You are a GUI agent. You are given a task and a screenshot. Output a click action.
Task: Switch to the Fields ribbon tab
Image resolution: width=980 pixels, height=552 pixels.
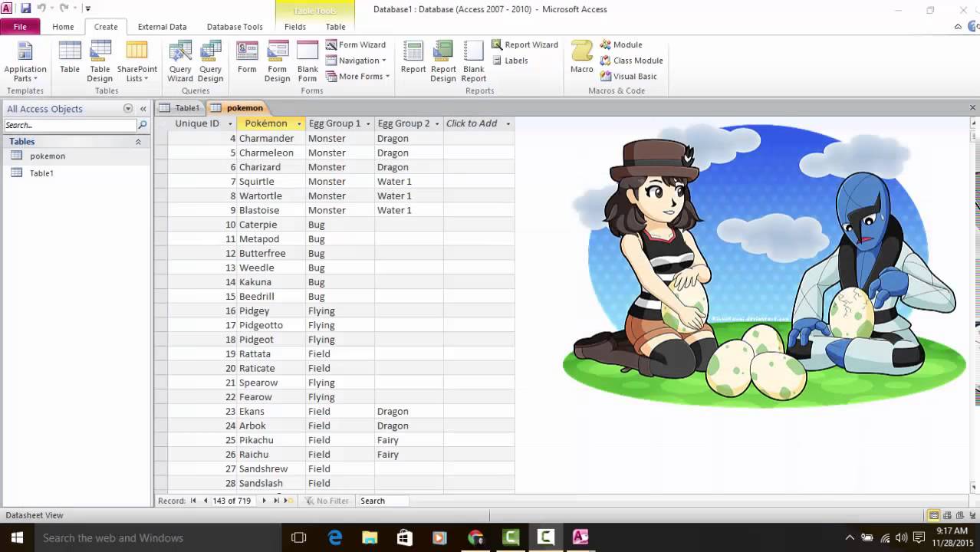click(x=295, y=27)
